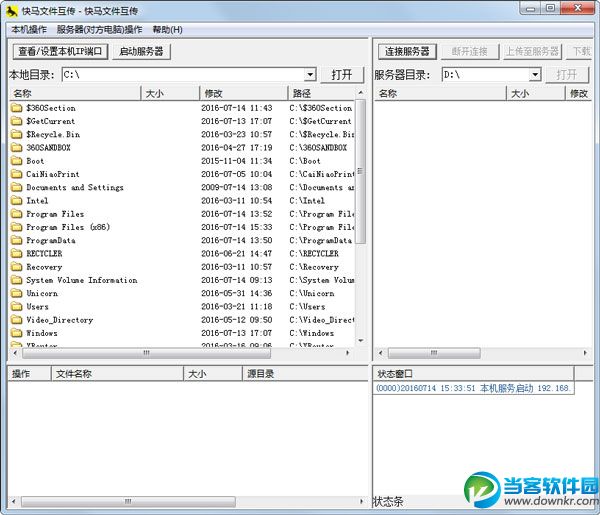Select the 360SANDBOX folder icon
The width and height of the screenshot is (600, 515).
tap(16, 148)
